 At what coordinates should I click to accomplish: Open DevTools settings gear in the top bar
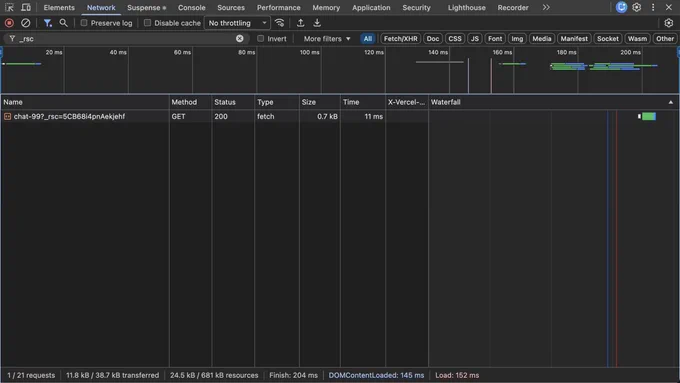637,7
